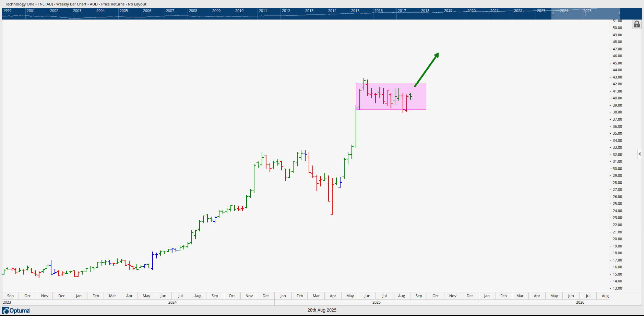Click the 23.00 price scale label
Viewport: 644px width, 316px height.
pyautogui.click(x=617, y=218)
